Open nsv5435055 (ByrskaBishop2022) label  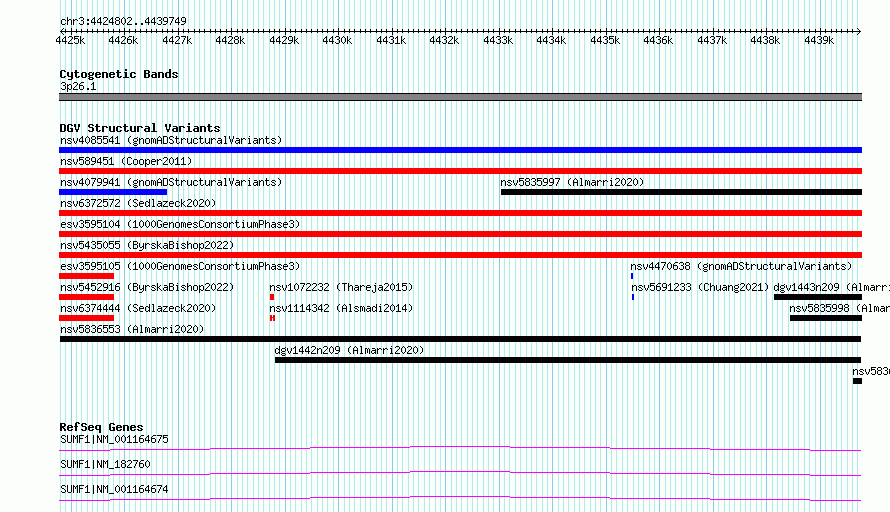click(x=147, y=245)
